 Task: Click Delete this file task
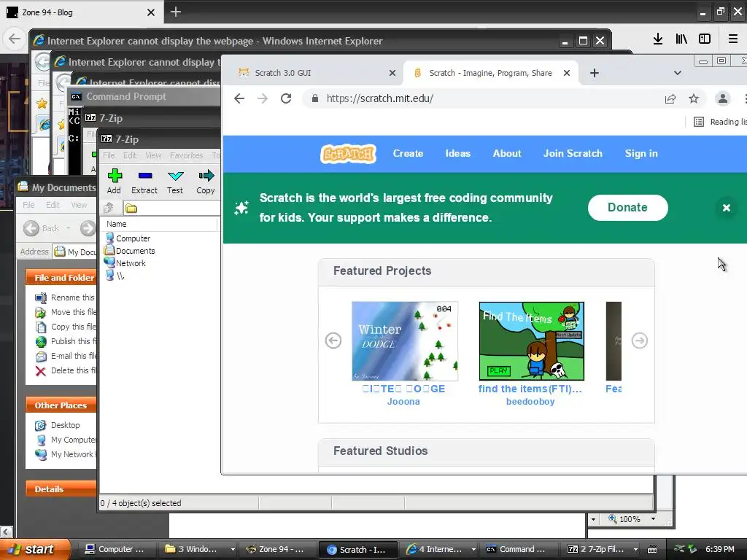65,370
